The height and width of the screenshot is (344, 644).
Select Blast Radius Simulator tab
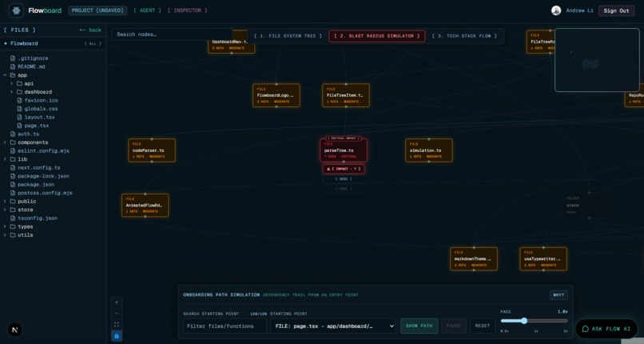tap(376, 36)
